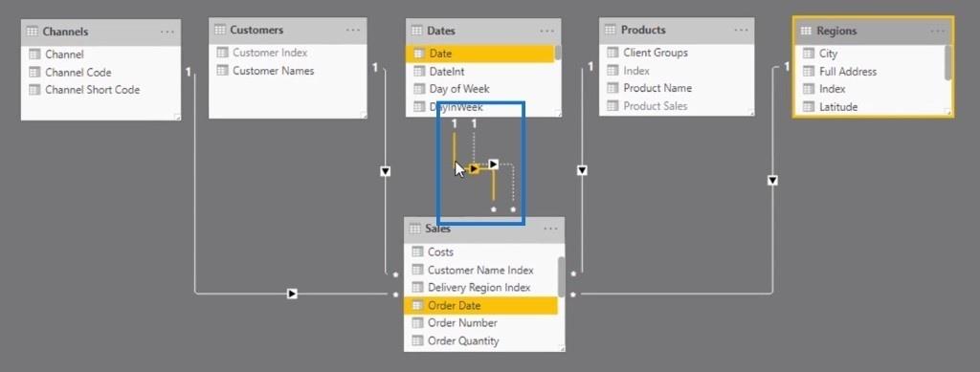Screen dimensions: 980x372
Task: Select the inactive dotted Dates relationship arrow
Action: [493, 164]
